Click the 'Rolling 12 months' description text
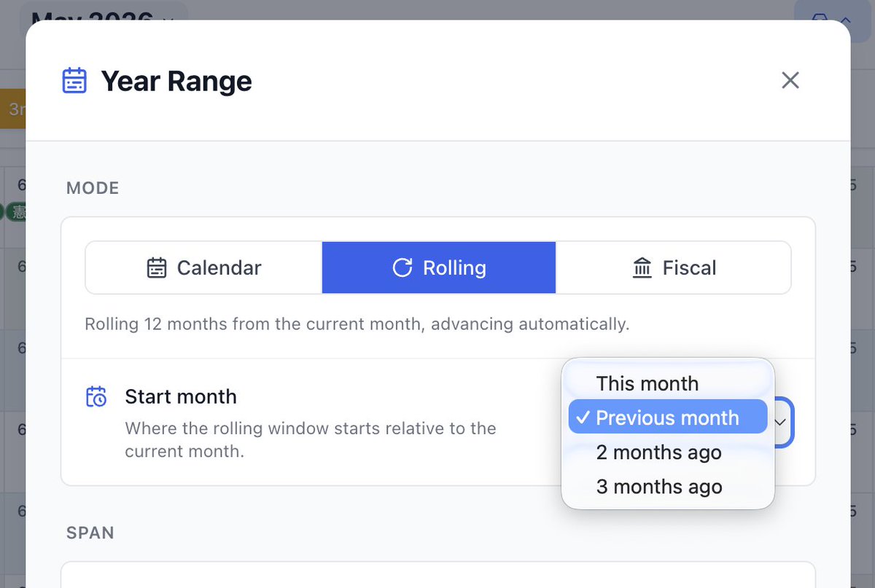875x588 pixels. [x=357, y=324]
